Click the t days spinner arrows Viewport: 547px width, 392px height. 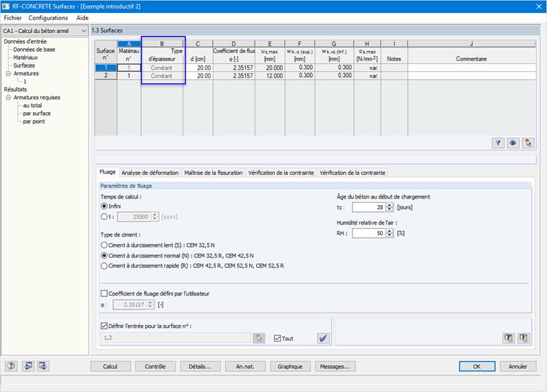pos(155,216)
